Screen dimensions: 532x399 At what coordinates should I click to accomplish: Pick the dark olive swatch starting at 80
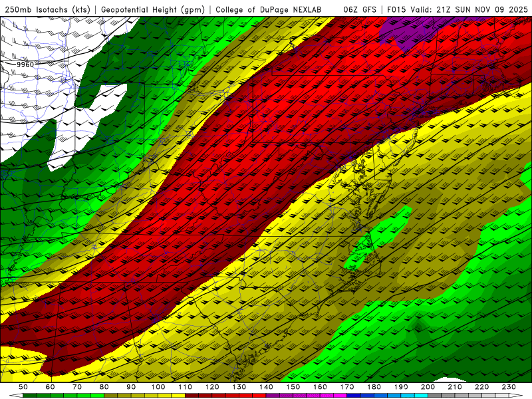pyautogui.click(x=110, y=395)
